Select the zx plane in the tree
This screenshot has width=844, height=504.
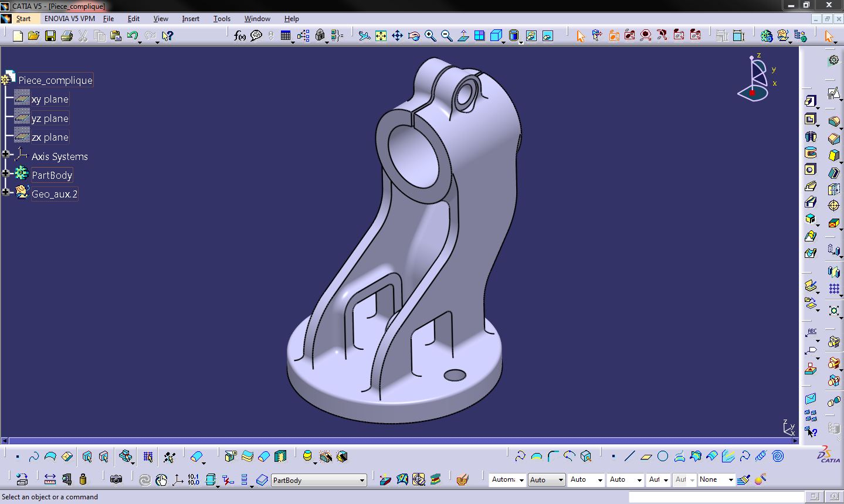pos(50,137)
